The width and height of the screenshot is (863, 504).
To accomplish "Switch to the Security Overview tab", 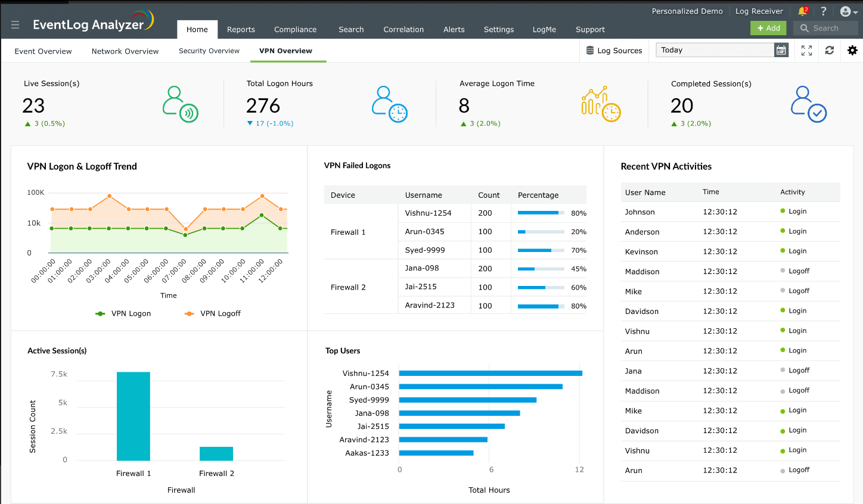I will click(209, 51).
